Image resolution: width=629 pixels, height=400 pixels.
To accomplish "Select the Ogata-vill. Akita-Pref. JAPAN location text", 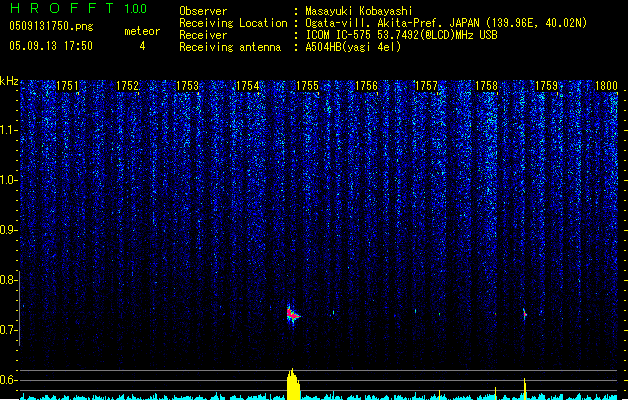I will pyautogui.click(x=446, y=23).
